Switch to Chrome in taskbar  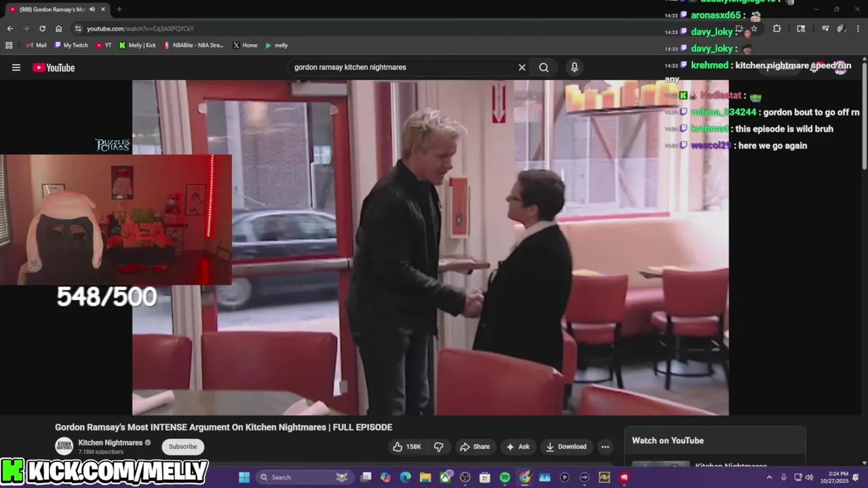tap(525, 477)
